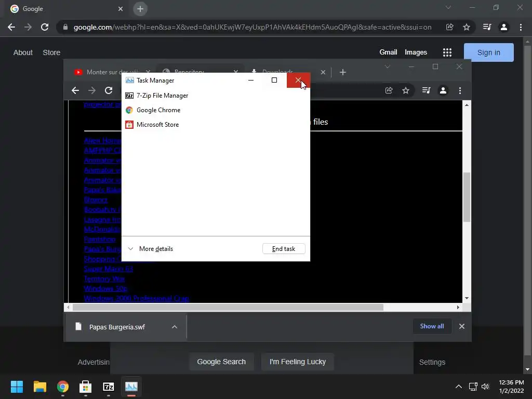Open the Papas Burgeria.swf download
Image resolution: width=532 pixels, height=399 pixels.
point(117,327)
